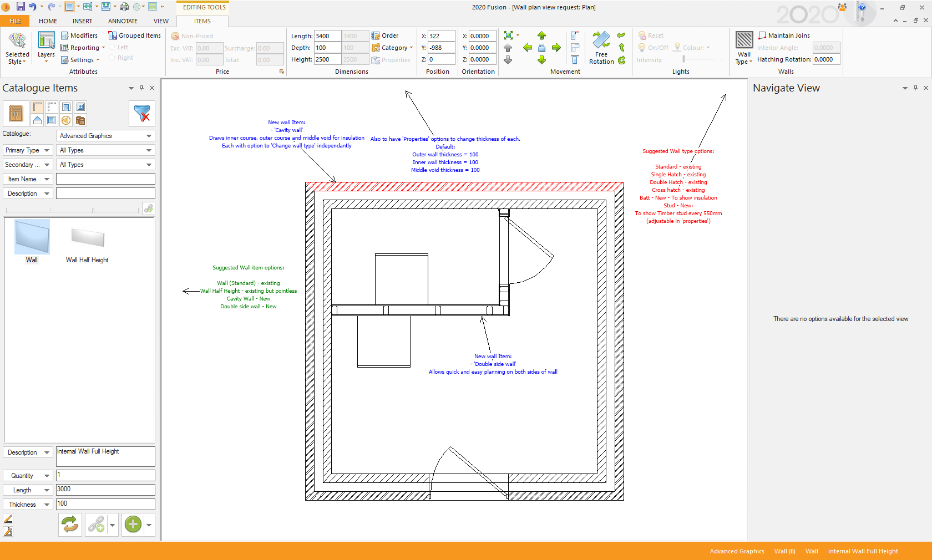Select the window category icon in Catalogue Items

tap(80, 107)
